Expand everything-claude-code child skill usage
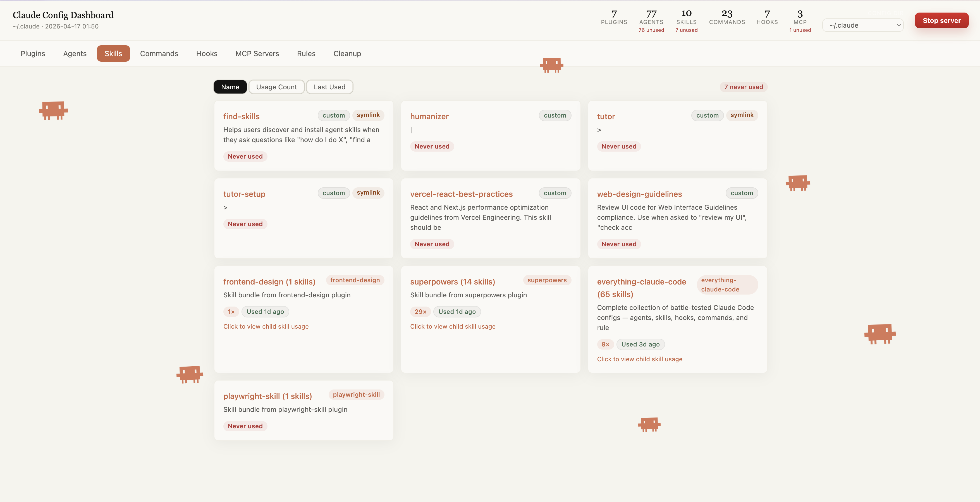The height and width of the screenshot is (502, 980). point(639,359)
